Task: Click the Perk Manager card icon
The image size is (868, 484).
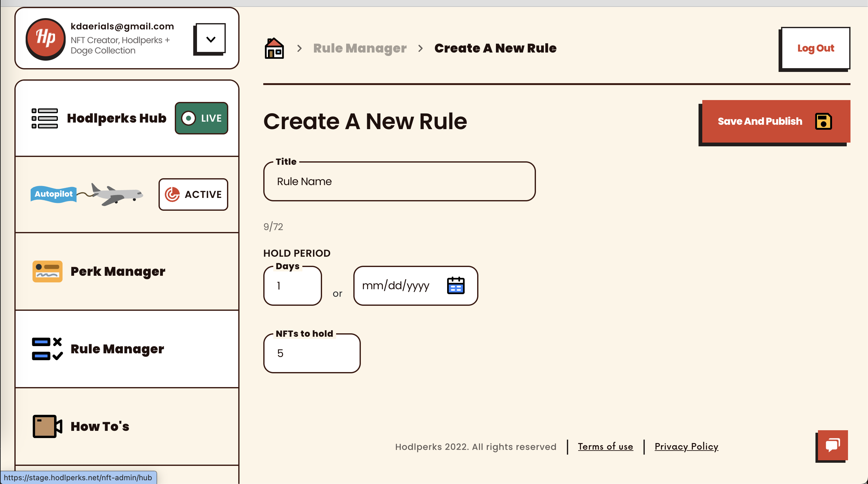Action: pyautogui.click(x=48, y=271)
